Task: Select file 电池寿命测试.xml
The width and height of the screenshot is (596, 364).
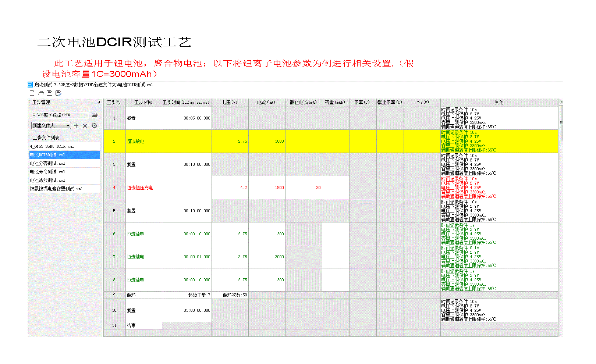Action: [64, 172]
